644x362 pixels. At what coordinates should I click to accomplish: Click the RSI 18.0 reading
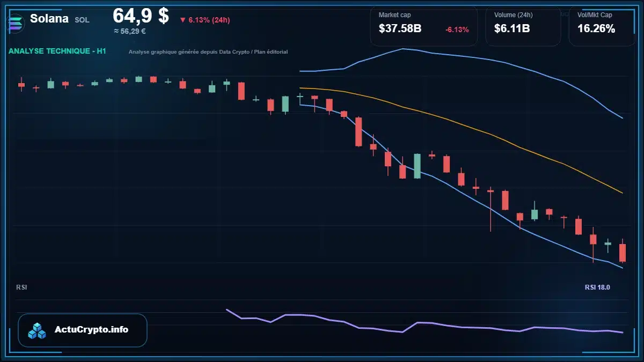pyautogui.click(x=597, y=287)
